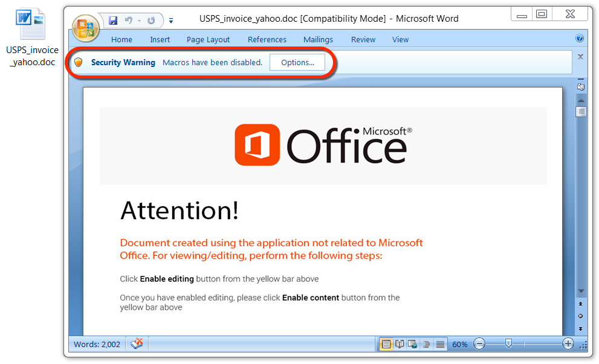
Task: Click the Microsoft Office logo image in document
Action: point(323,145)
